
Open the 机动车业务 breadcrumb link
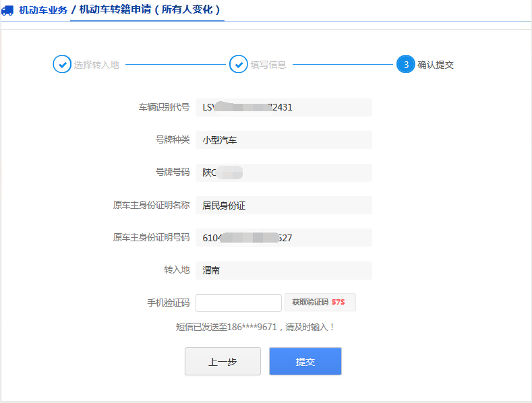pyautogui.click(x=43, y=10)
